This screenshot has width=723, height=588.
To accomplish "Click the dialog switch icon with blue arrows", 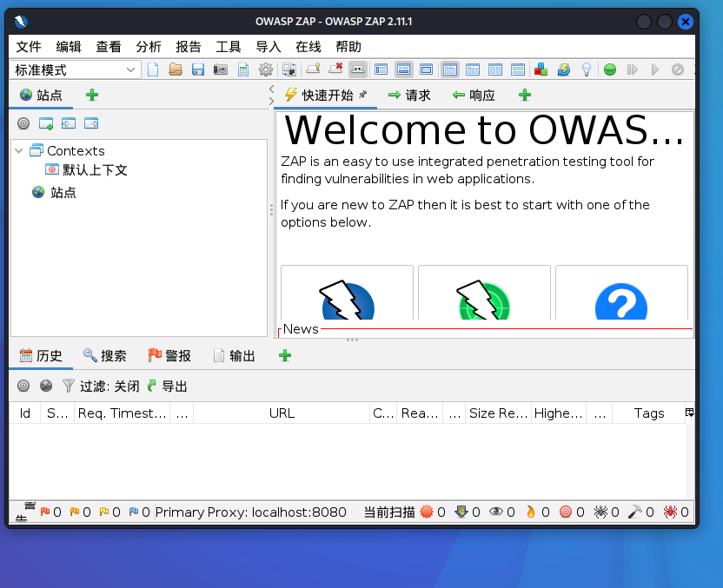I will point(289,69).
